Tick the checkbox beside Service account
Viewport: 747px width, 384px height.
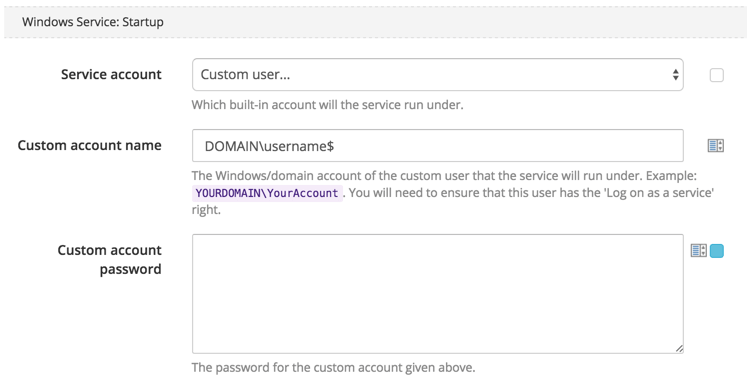pos(717,75)
